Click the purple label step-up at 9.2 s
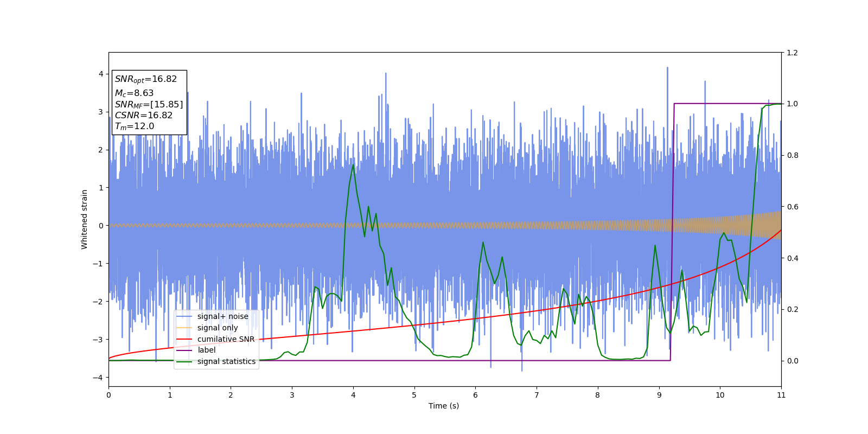 click(672, 232)
